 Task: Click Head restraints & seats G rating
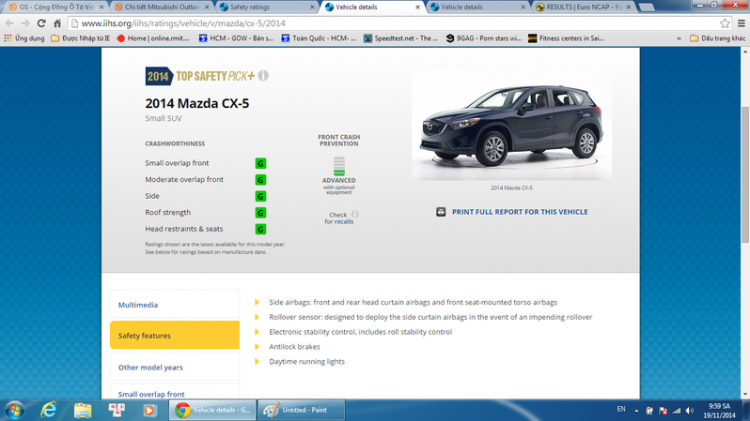(x=261, y=229)
